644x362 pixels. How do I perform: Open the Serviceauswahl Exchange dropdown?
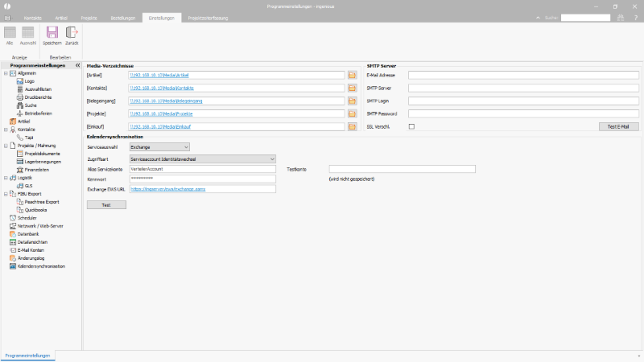tap(159, 147)
